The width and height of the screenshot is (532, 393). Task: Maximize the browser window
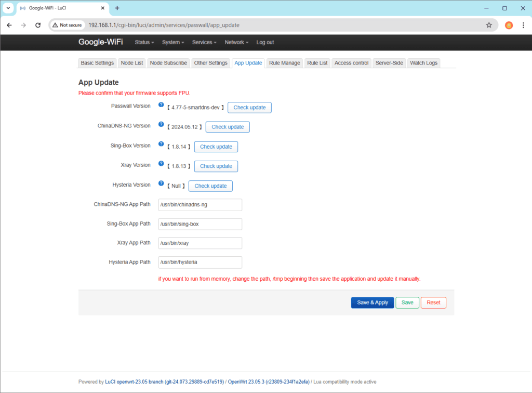click(504, 8)
